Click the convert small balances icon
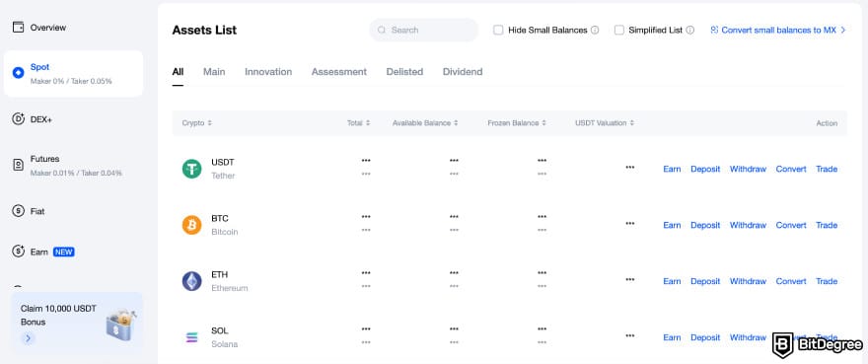 click(714, 30)
